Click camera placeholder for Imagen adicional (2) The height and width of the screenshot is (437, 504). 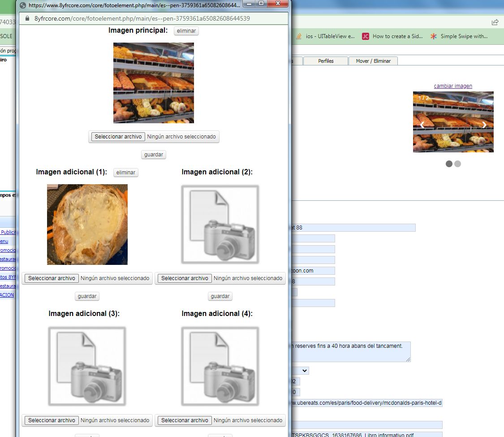(220, 225)
